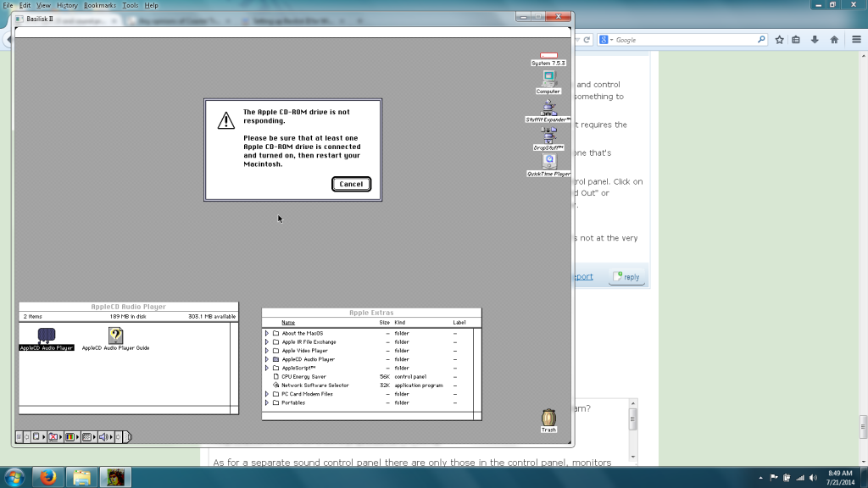The image size is (868, 488).
Task: Select the QuickTime Player desktop icon
Action: pyautogui.click(x=549, y=161)
